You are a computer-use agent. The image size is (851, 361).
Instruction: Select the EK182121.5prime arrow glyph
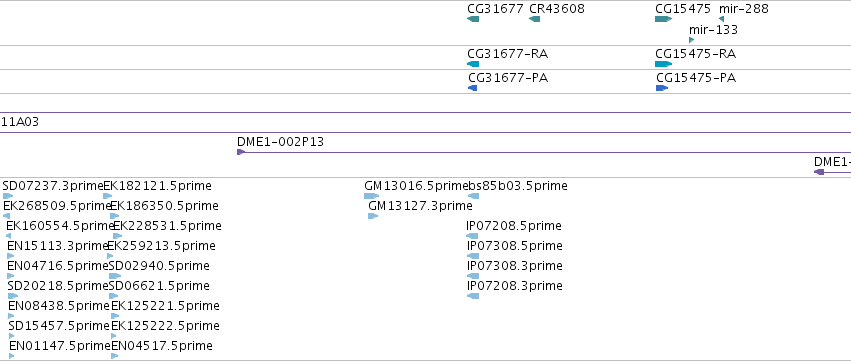pos(107,196)
